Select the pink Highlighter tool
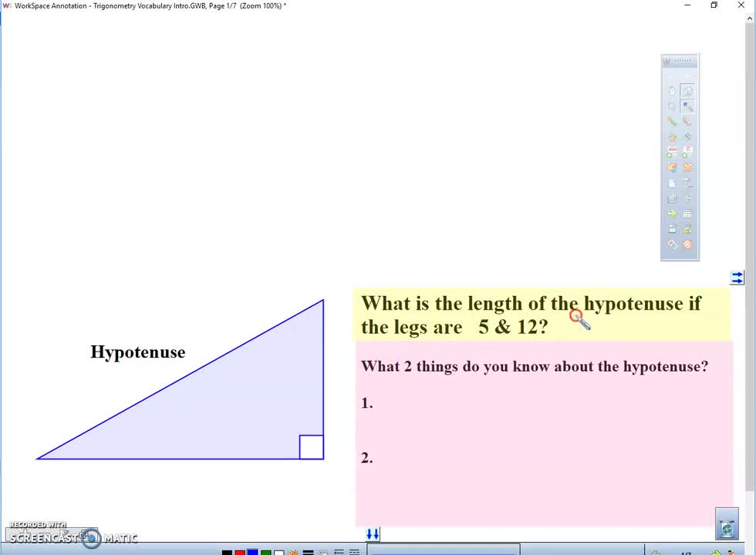 [x=687, y=122]
